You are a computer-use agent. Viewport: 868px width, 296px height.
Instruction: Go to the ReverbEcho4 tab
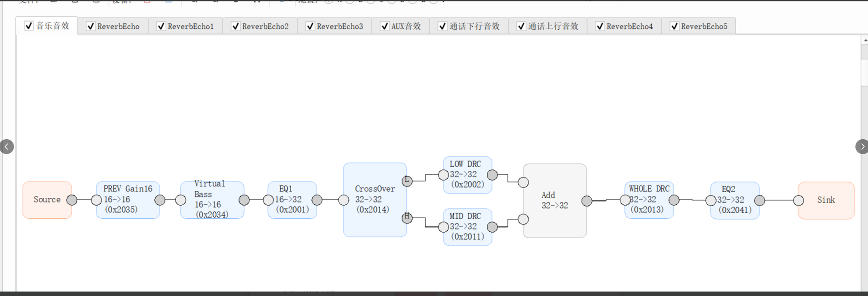[x=624, y=26]
